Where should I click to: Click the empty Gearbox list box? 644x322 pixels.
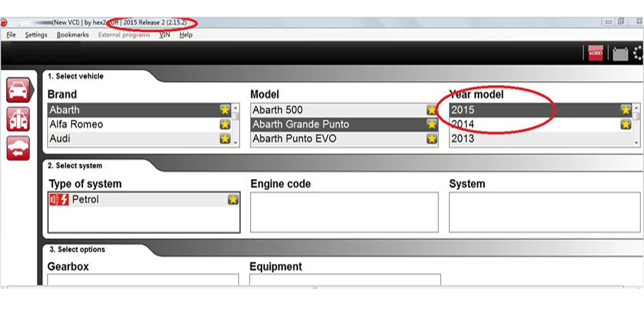click(143, 279)
